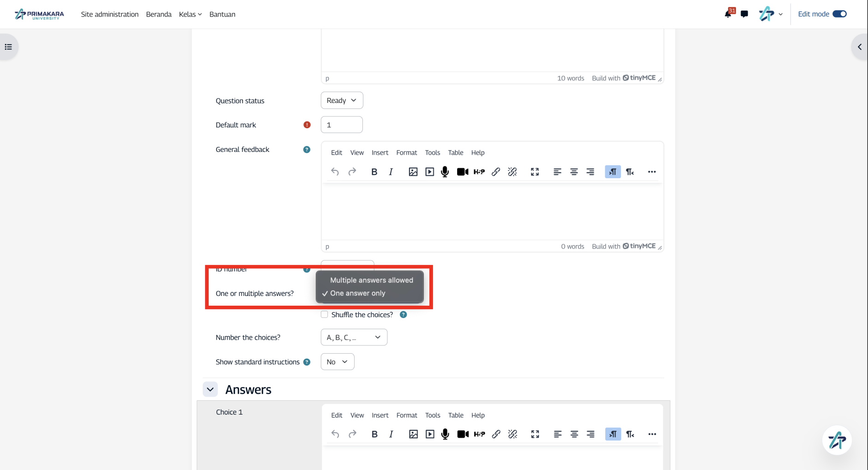
Task: Set right-to-left direction in General feedback editor
Action: pos(630,172)
